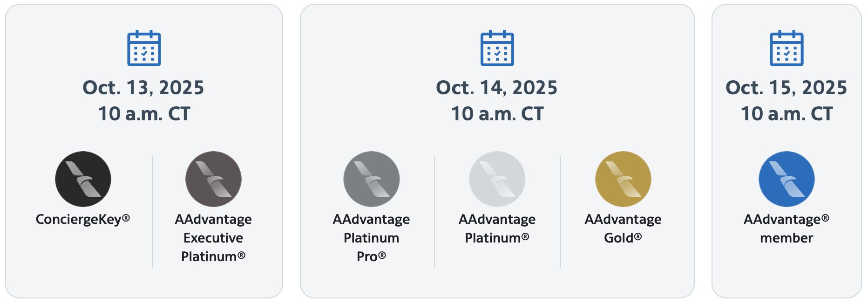Screen dimensions: 868x305
Task: Click the AAdvantage Platinum Pro label
Action: [371, 238]
